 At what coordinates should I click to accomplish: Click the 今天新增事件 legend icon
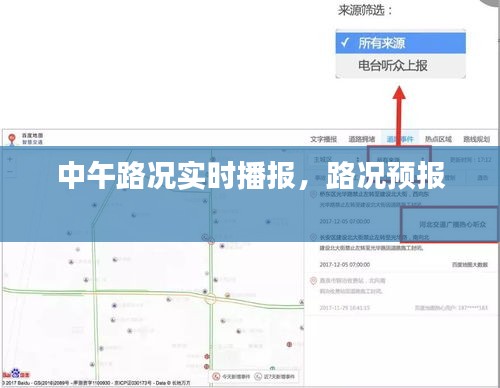pos(216,377)
